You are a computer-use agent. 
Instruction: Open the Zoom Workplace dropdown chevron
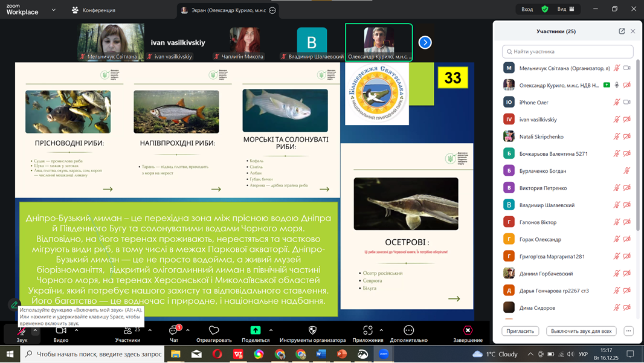coord(53,10)
